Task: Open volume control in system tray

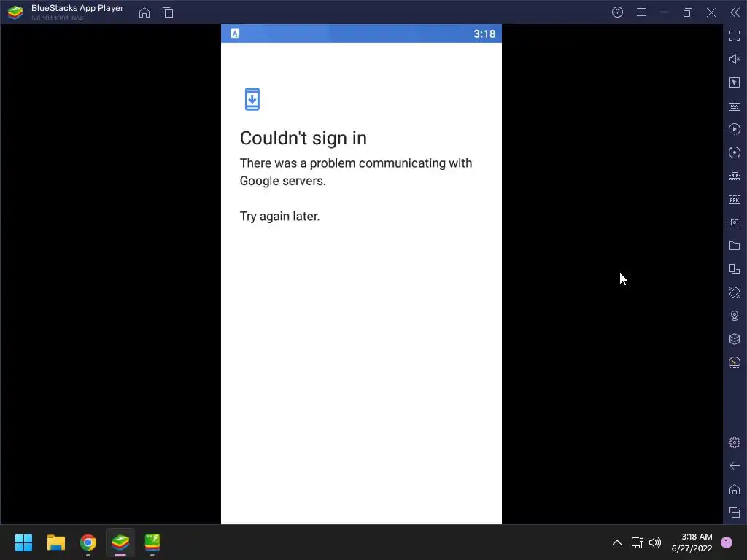Action: [656, 542]
